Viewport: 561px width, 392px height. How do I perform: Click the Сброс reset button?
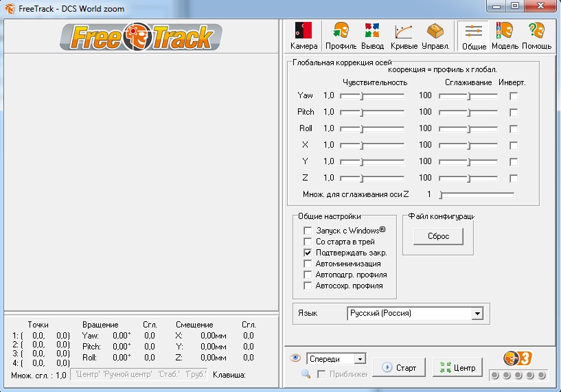coord(438,236)
